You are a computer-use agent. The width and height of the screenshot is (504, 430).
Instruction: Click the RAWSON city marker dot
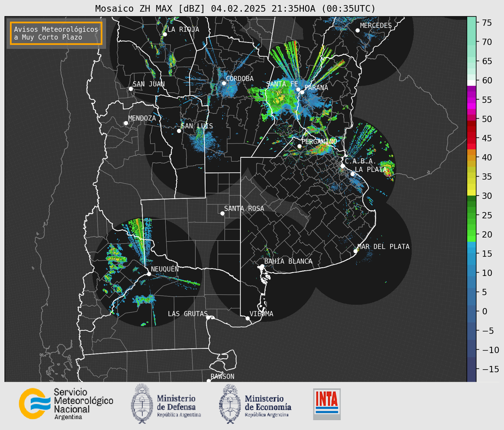pyautogui.click(x=209, y=381)
